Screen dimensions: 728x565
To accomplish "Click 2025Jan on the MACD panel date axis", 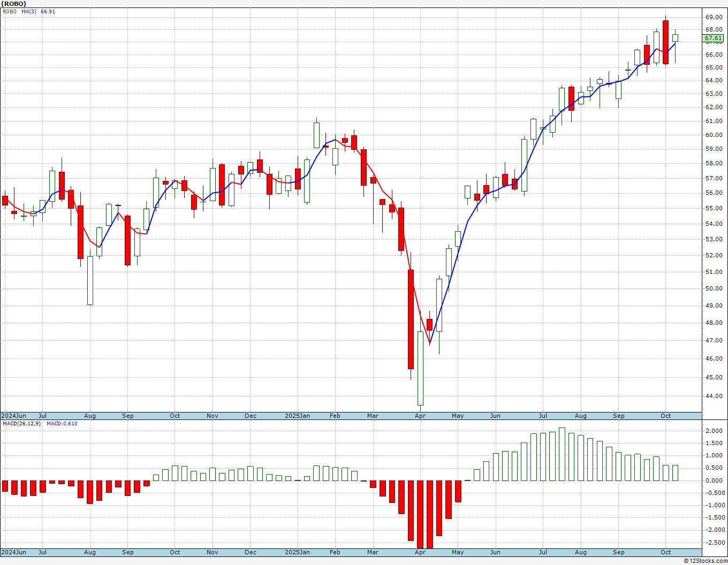I will click(298, 552).
